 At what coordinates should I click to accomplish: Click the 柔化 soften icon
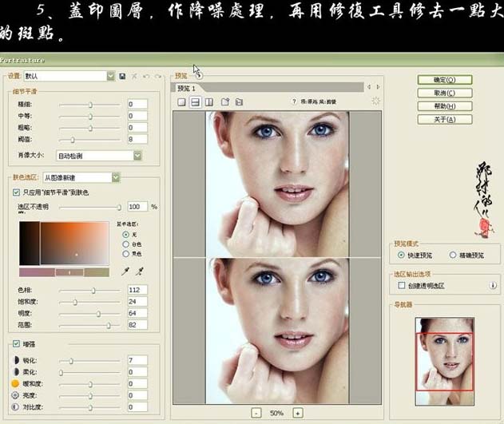[15, 371]
